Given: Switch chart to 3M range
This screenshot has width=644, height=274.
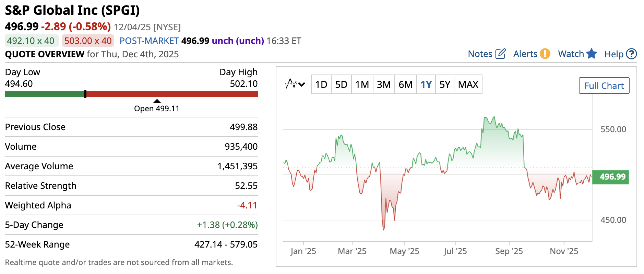Looking at the screenshot, I should 383,84.
